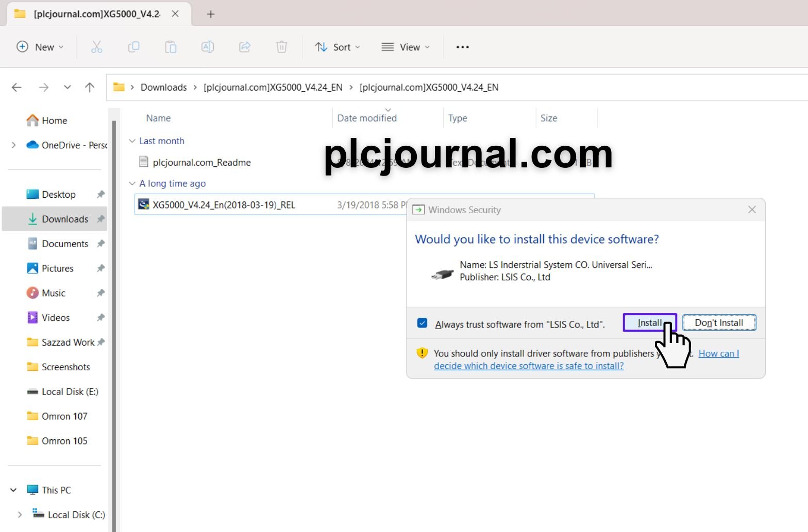Click the Copy icon in toolbar
Image resolution: width=808 pixels, height=532 pixels.
(133, 47)
